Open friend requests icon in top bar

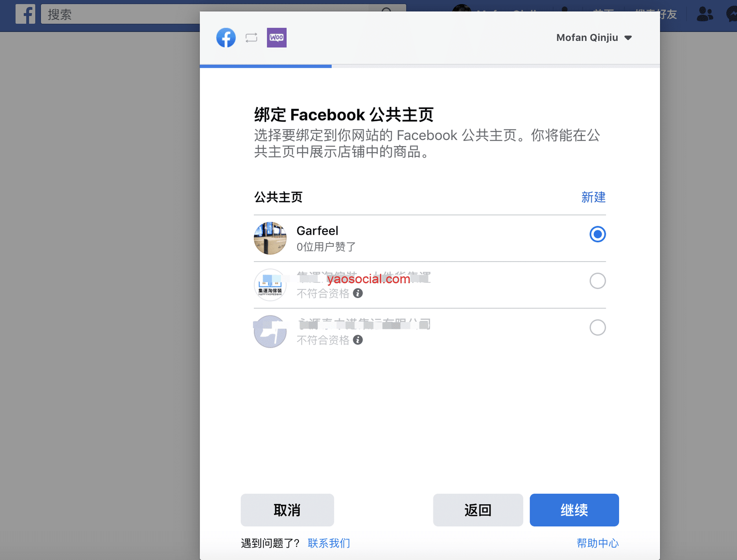[704, 14]
